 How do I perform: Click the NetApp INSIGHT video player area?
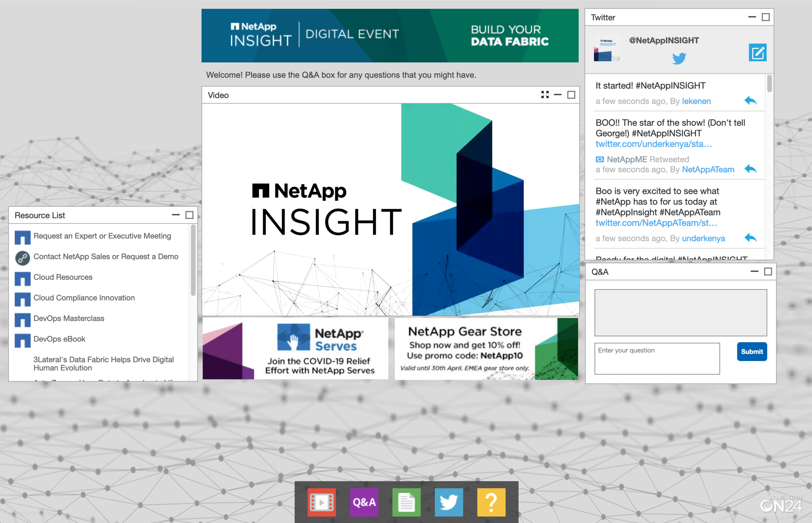click(x=391, y=209)
